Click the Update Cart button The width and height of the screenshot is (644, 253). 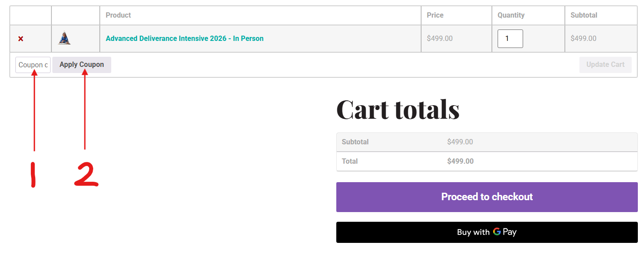click(605, 65)
